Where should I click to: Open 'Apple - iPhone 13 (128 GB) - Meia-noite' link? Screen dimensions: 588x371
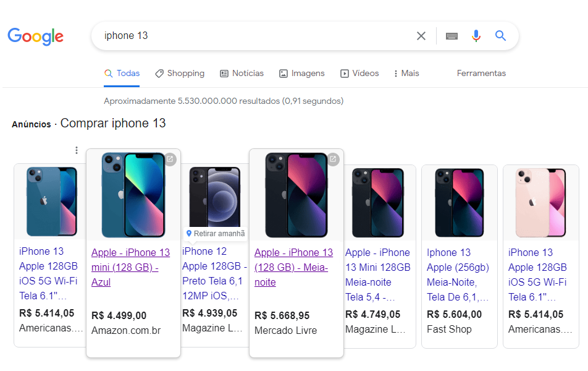(x=293, y=267)
